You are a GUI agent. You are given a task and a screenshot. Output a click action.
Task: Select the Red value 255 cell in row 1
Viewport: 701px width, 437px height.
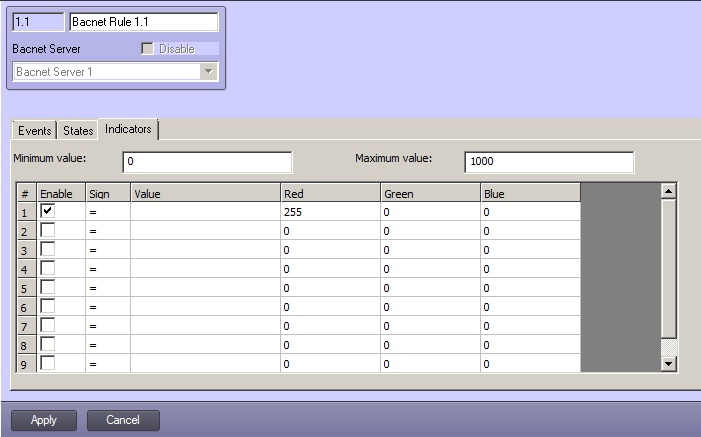(x=329, y=213)
